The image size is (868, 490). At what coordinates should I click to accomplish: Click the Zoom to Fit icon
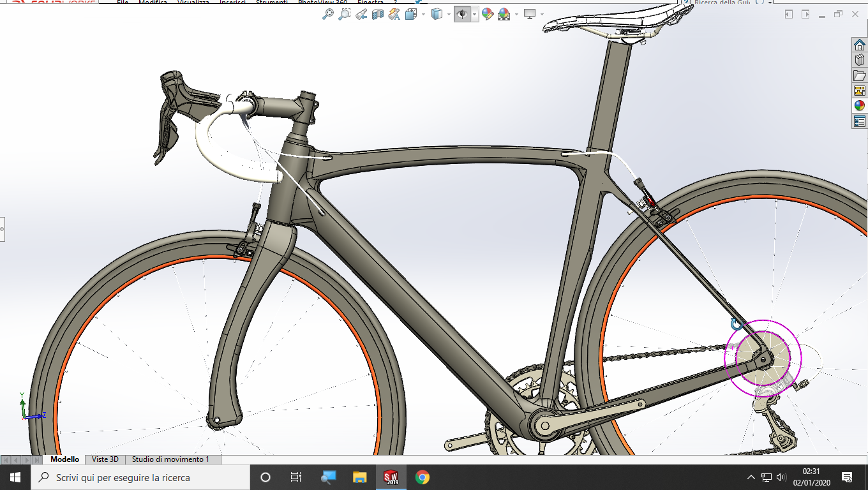click(328, 14)
